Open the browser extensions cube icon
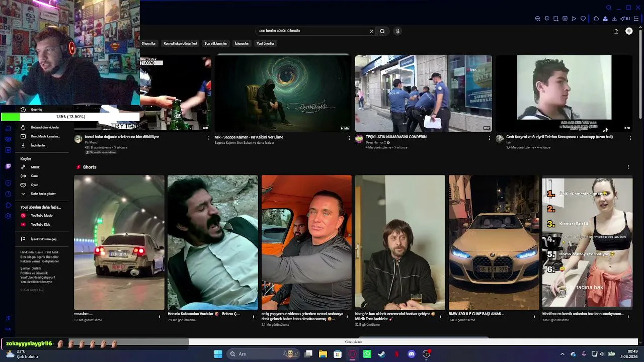 [x=596, y=19]
